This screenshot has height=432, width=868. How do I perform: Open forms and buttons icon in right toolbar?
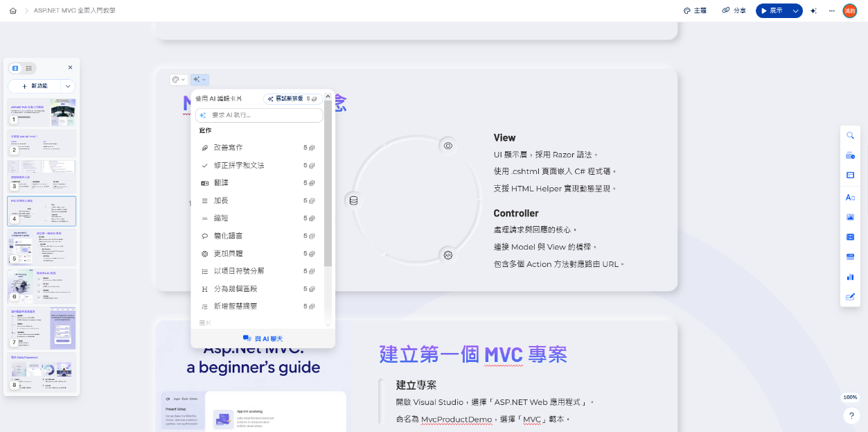tap(850, 297)
